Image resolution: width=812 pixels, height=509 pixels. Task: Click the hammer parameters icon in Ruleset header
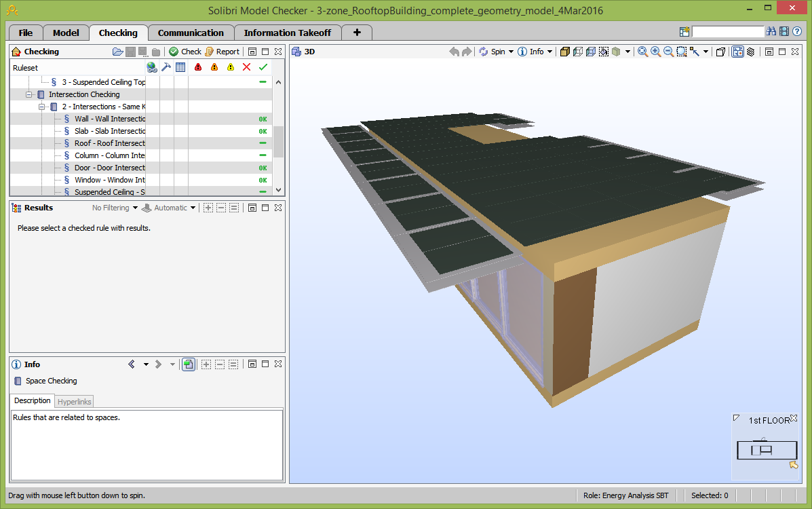point(166,67)
